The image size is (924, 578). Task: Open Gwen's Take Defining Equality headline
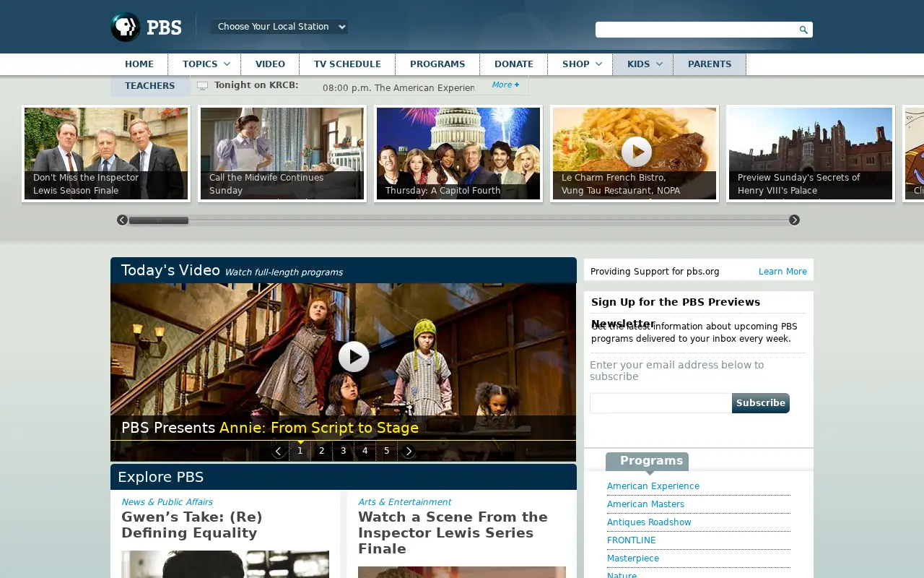coord(192,525)
